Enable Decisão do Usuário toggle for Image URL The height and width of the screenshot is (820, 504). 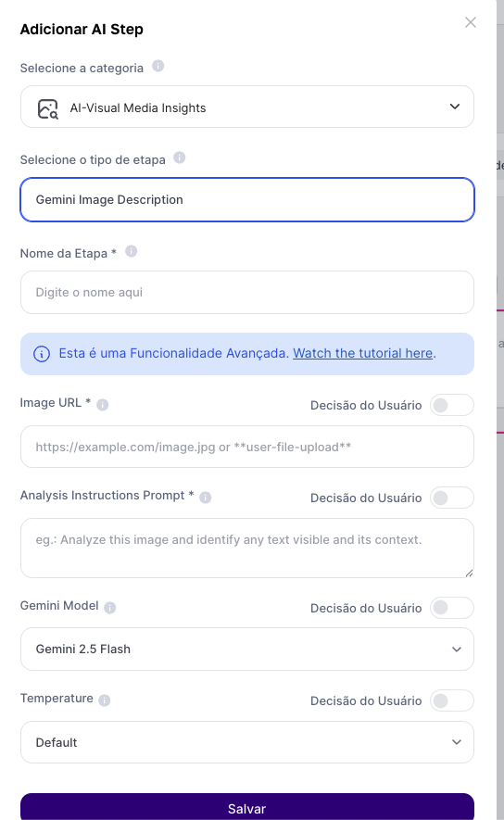[x=452, y=405]
